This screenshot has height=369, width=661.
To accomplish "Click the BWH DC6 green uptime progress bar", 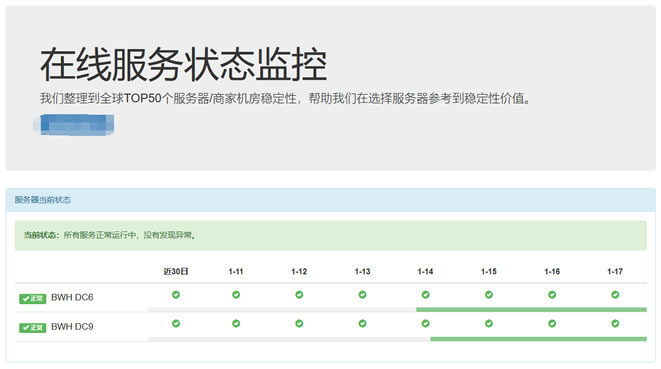I will point(531,310).
